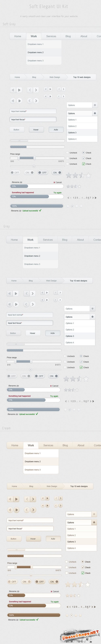The height and width of the screenshot is (644, 101).
Task: Toggle the grey-ticked Check checkbox in Soft Grey kit
Action: [84, 158]
